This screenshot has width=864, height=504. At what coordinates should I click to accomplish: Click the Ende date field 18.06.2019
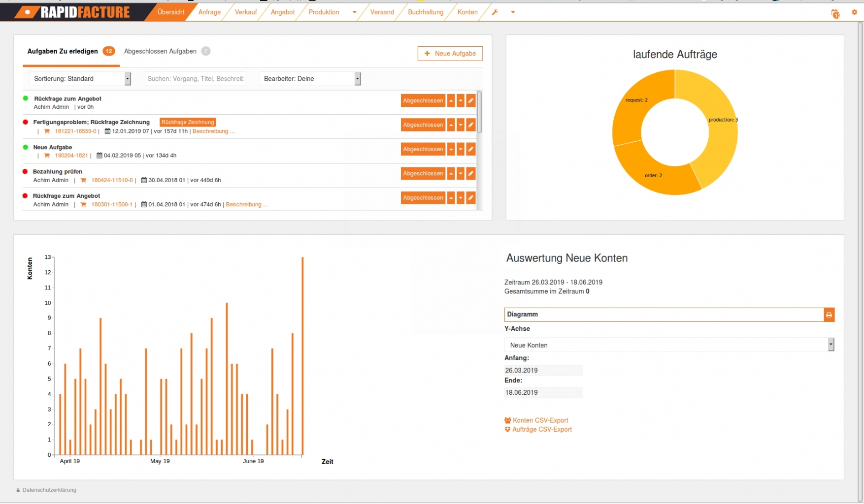pyautogui.click(x=543, y=392)
